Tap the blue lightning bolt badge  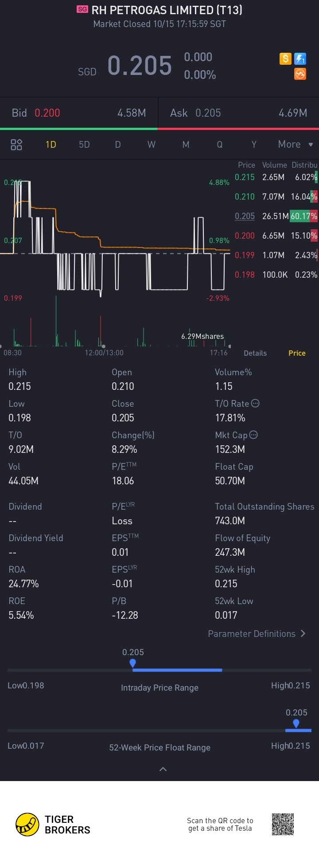coord(300,59)
